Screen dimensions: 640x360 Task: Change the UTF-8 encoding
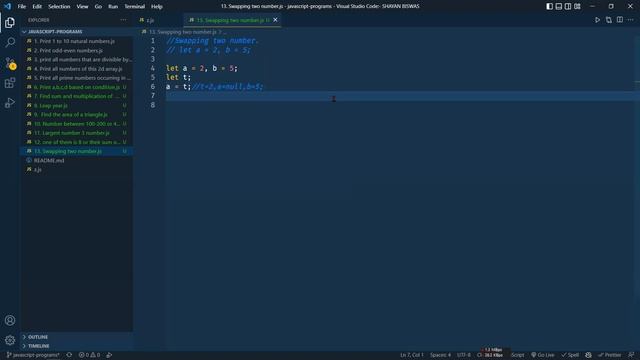tap(463, 355)
